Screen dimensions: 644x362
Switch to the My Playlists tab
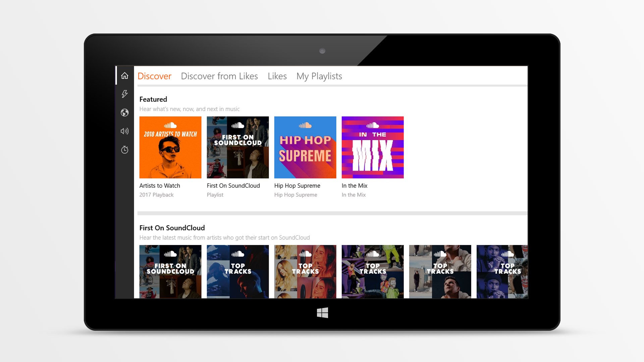319,76
